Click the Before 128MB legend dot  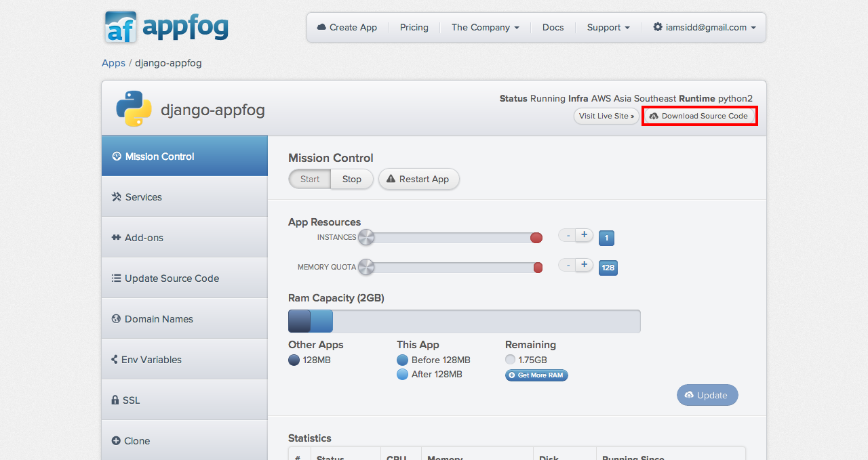(x=402, y=360)
